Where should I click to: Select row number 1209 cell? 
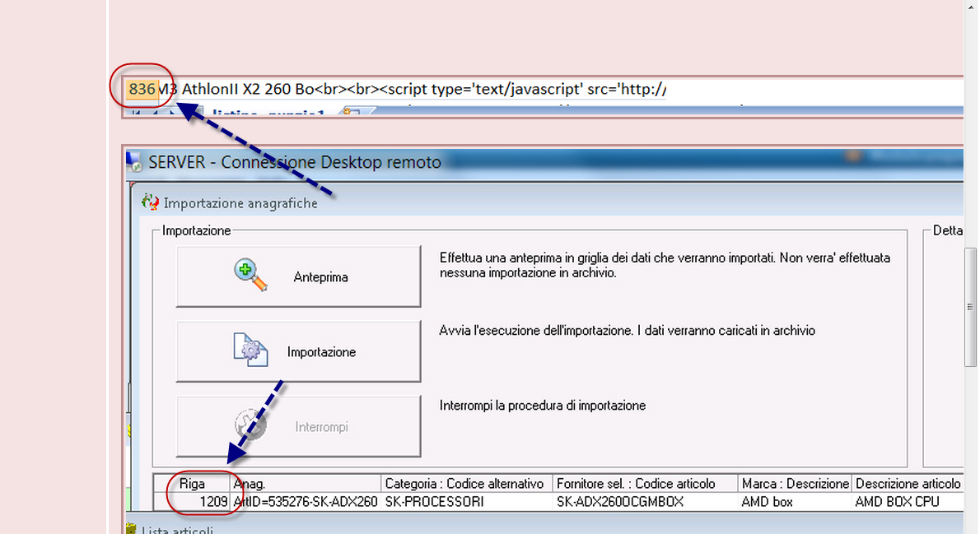tap(193, 502)
